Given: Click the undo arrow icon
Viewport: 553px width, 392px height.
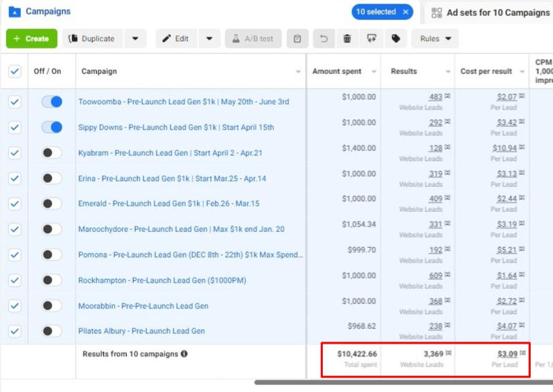Looking at the screenshot, I should [x=324, y=38].
